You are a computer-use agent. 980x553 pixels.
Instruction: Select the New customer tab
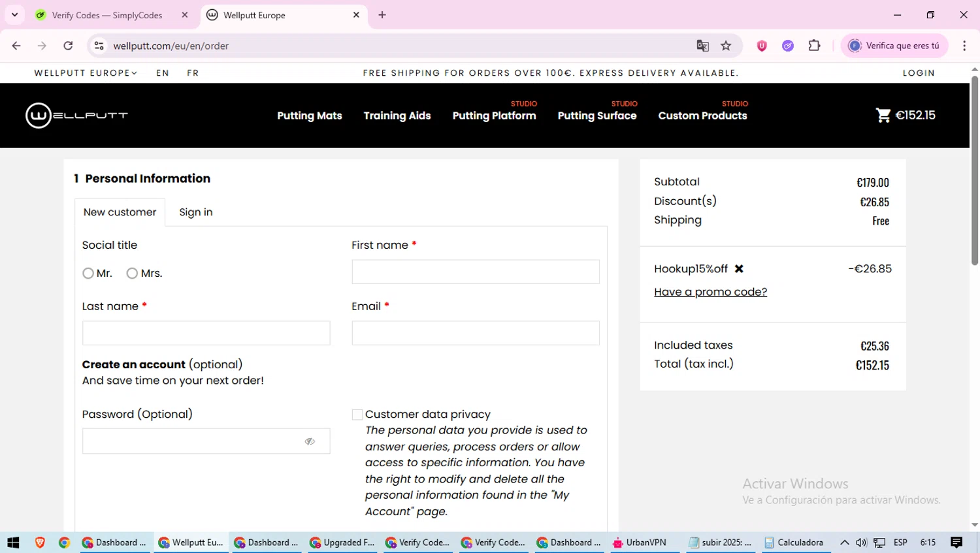(x=120, y=212)
